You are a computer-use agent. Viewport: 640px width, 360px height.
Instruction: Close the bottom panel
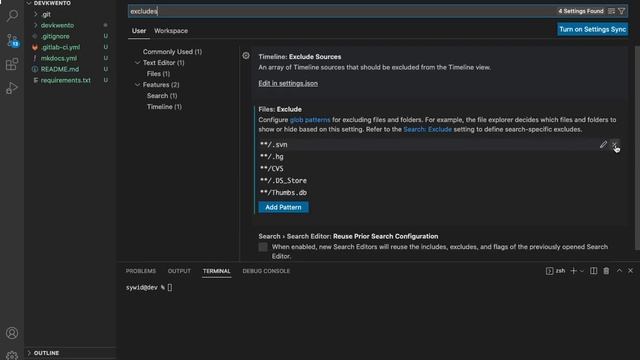pyautogui.click(x=631, y=271)
